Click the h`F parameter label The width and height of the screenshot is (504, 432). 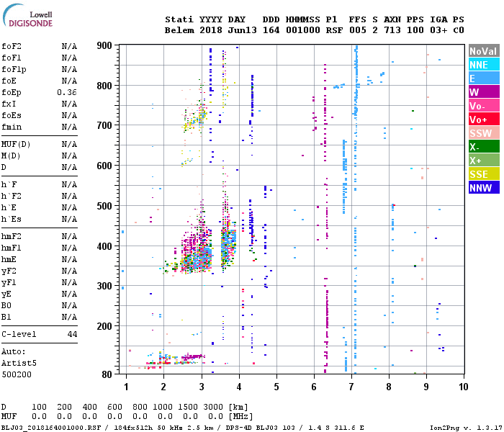[x=9, y=184]
